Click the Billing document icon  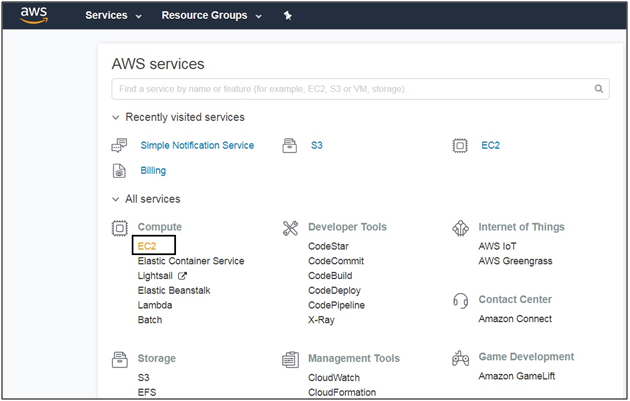point(120,171)
